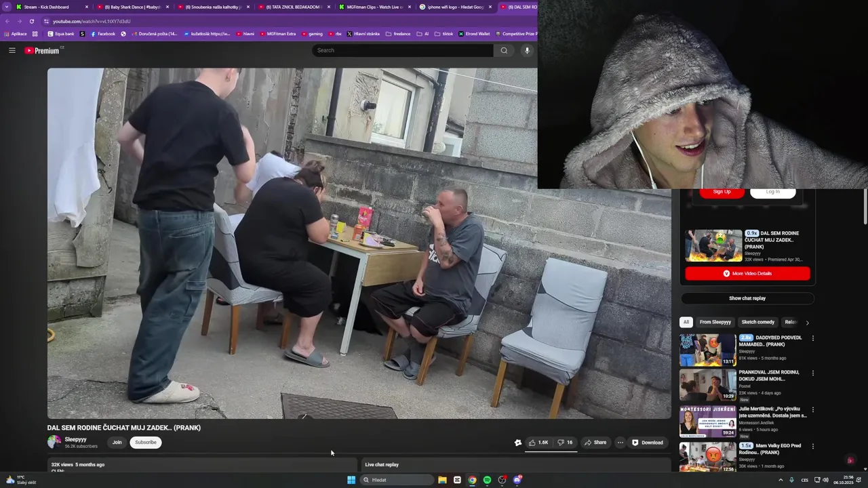Start voice search with microphone icon
This screenshot has width=868, height=488.
click(527, 50)
